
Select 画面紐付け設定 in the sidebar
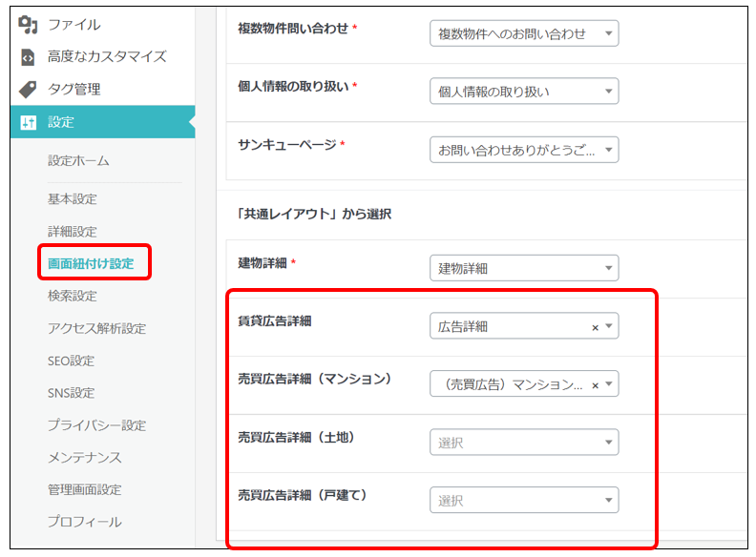(x=92, y=263)
